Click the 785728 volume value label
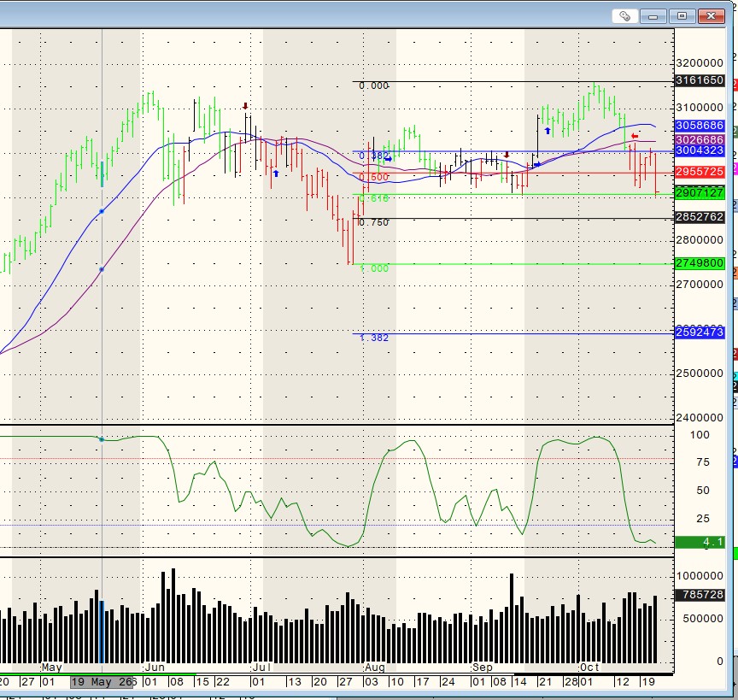This screenshot has width=738, height=700. pyautogui.click(x=700, y=595)
